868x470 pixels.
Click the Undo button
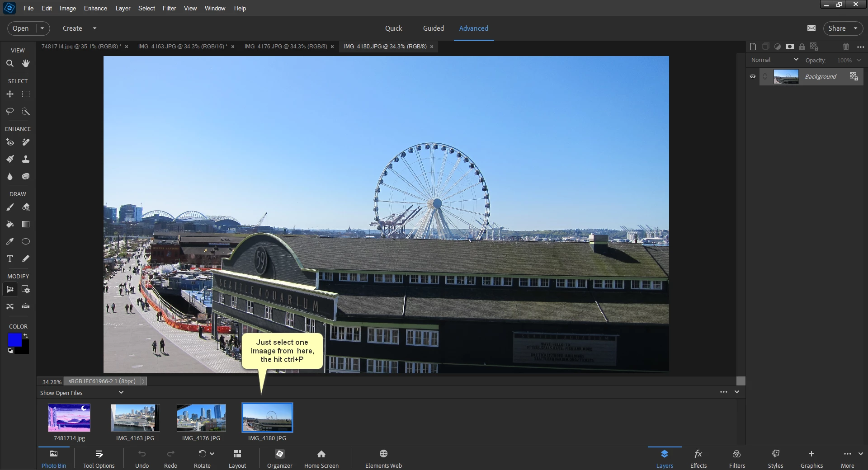tap(142, 458)
